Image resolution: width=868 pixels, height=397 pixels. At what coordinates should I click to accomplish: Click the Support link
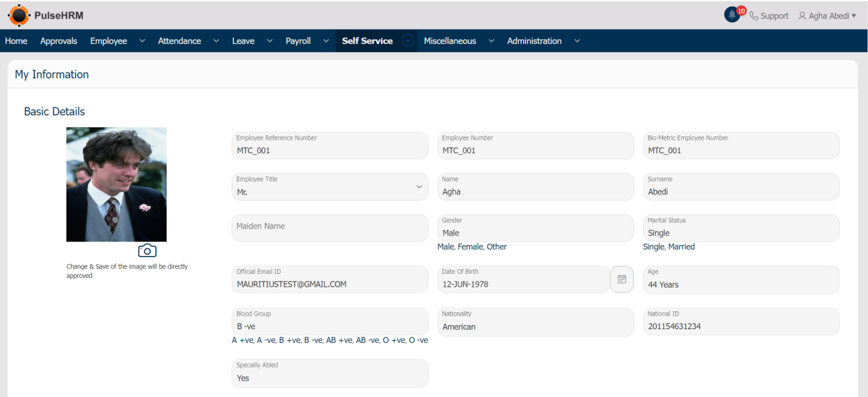[775, 16]
